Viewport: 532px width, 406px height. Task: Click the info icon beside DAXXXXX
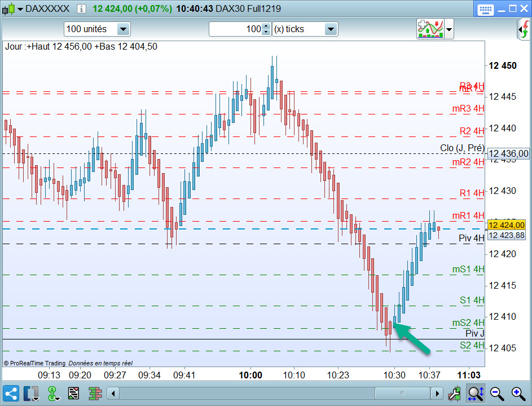[x=81, y=8]
